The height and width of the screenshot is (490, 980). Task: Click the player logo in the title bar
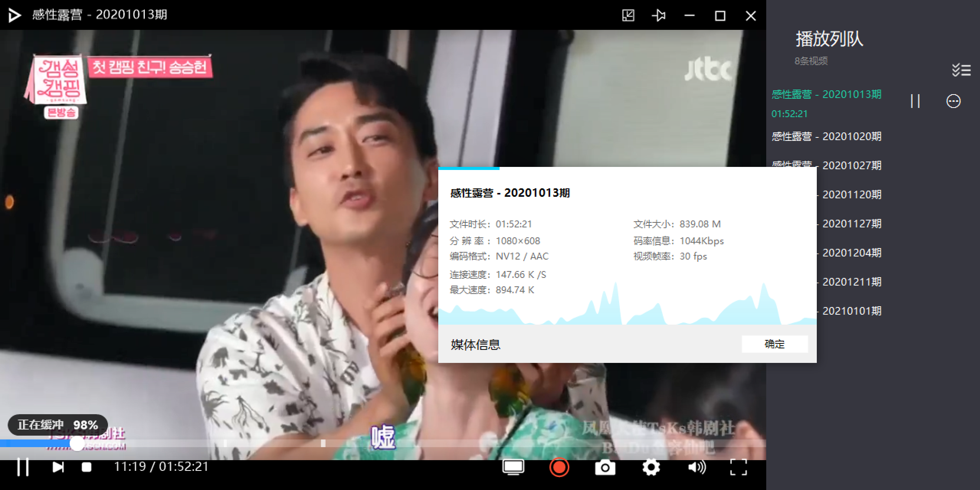click(x=14, y=15)
